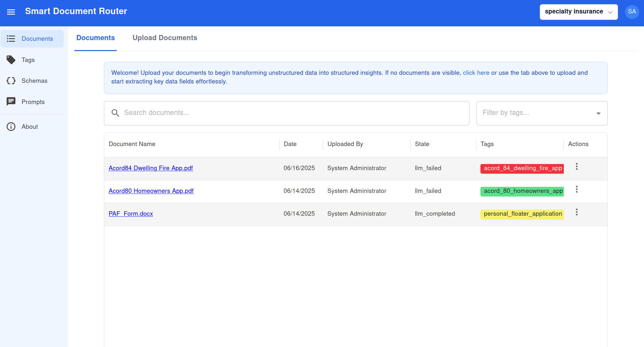Open the PAF_Form.docx document link

coord(131,214)
